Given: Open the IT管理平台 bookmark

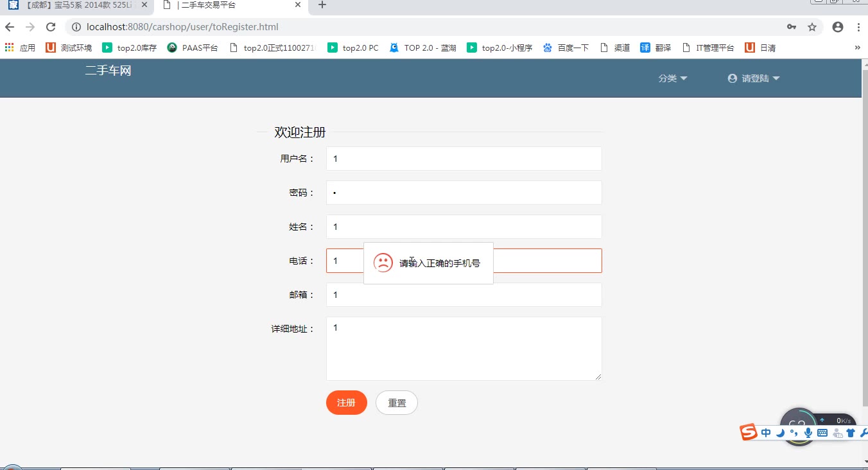Looking at the screenshot, I should tap(707, 48).
